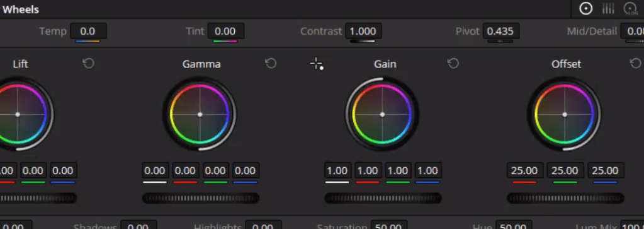Viewport: 644px width, 229px height.
Task: Click the Contrast label
Action: 321,32
